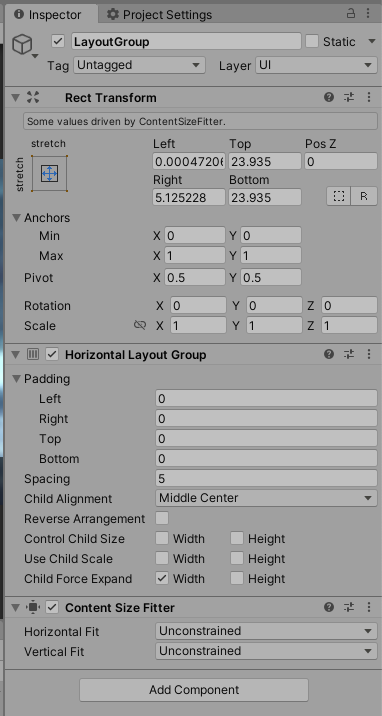
Task: Click the Inspector lock icon
Action: coord(351,13)
